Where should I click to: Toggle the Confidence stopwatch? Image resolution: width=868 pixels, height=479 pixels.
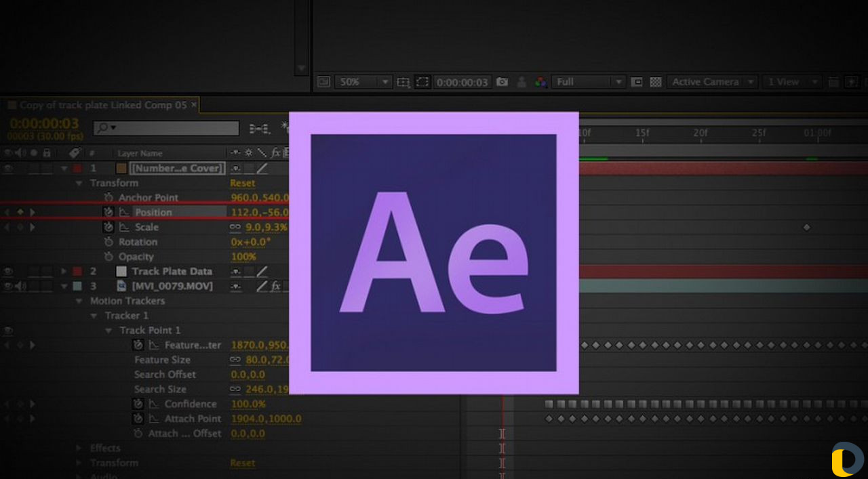tap(138, 404)
